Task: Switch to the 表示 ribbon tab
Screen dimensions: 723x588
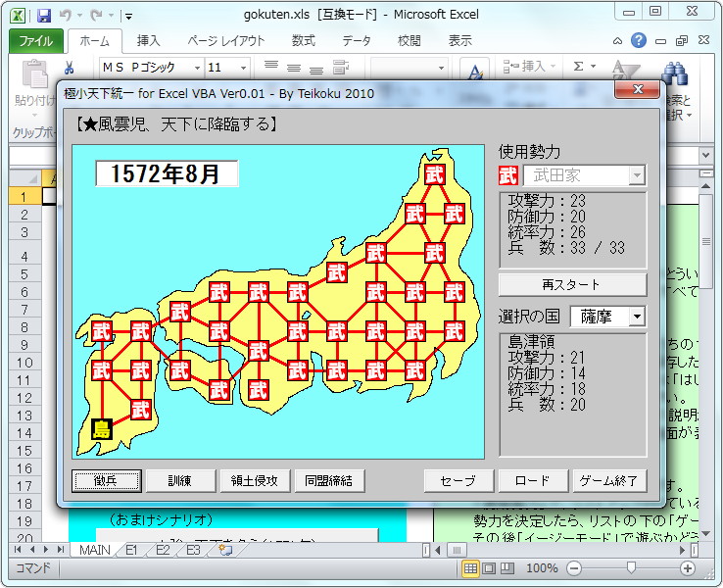Action: (x=460, y=41)
